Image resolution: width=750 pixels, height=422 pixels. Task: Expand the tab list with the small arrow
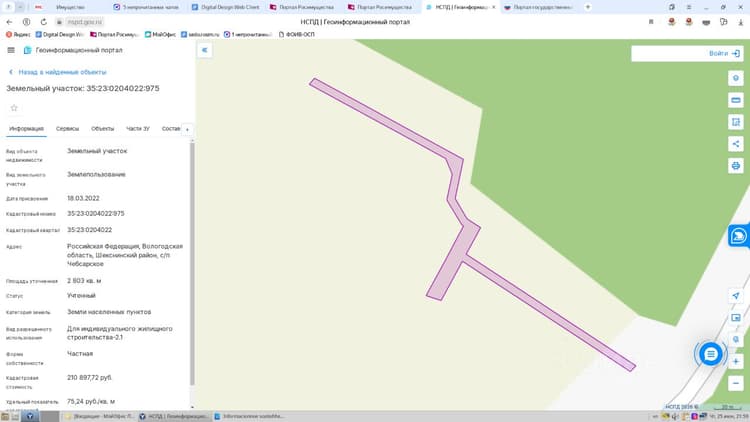click(x=188, y=129)
